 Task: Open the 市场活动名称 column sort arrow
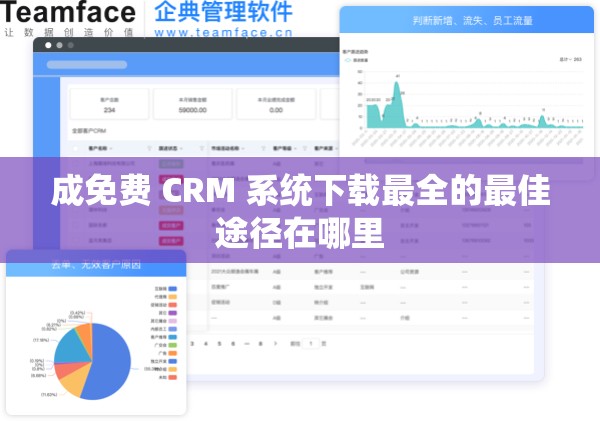(x=243, y=148)
